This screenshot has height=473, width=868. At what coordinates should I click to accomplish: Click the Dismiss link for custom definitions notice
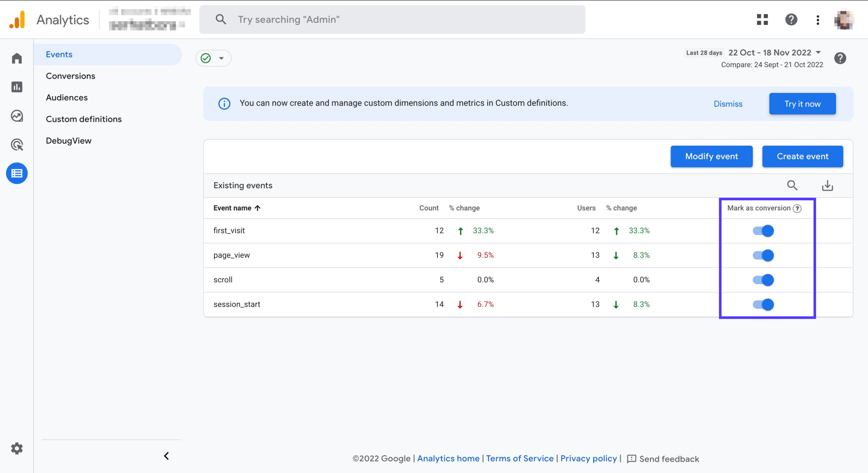[728, 104]
